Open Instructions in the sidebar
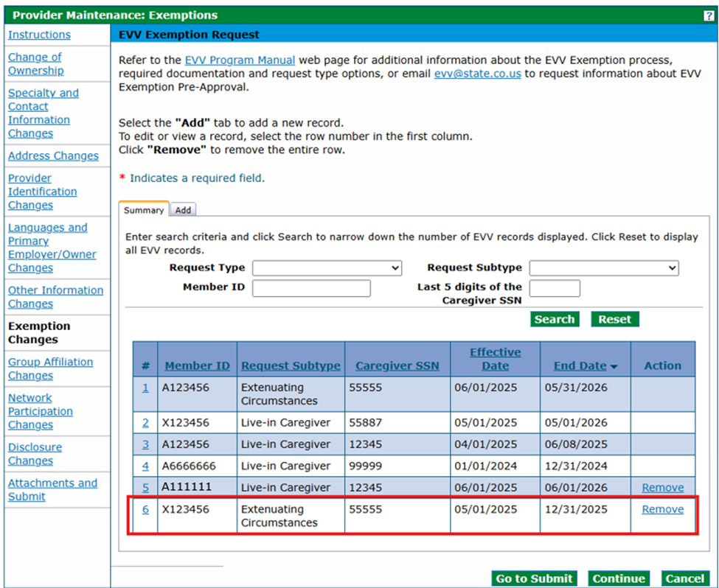This screenshot has height=588, width=719. coord(39,35)
